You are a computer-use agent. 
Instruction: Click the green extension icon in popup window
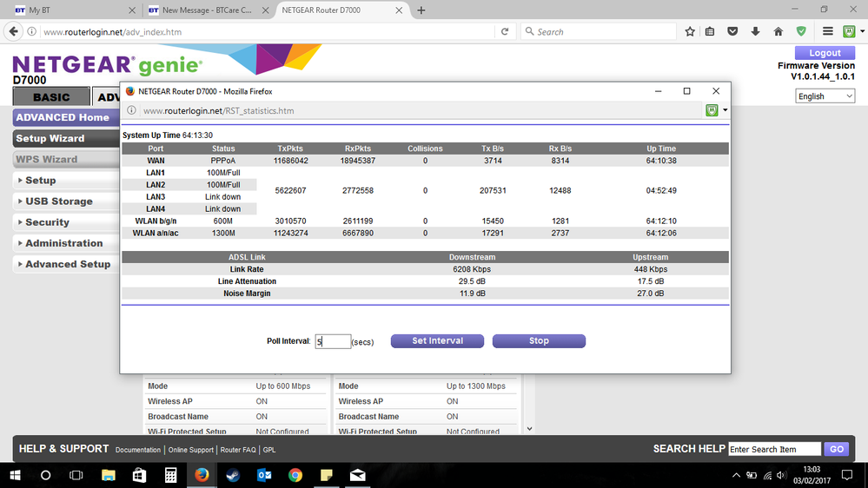[x=712, y=110]
